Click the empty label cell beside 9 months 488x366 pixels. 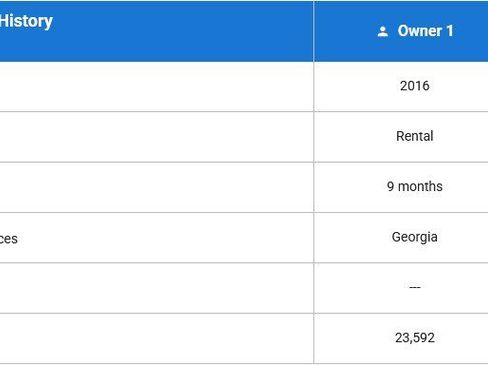[156, 187]
